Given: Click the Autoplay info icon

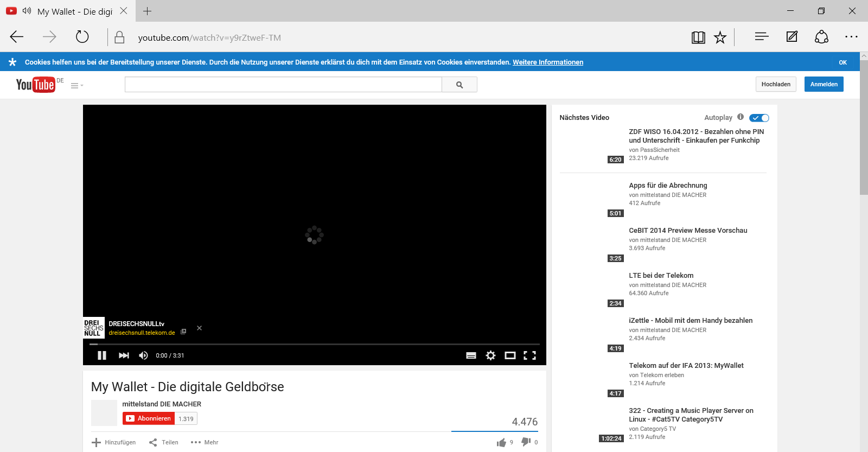Looking at the screenshot, I should pyautogui.click(x=741, y=117).
